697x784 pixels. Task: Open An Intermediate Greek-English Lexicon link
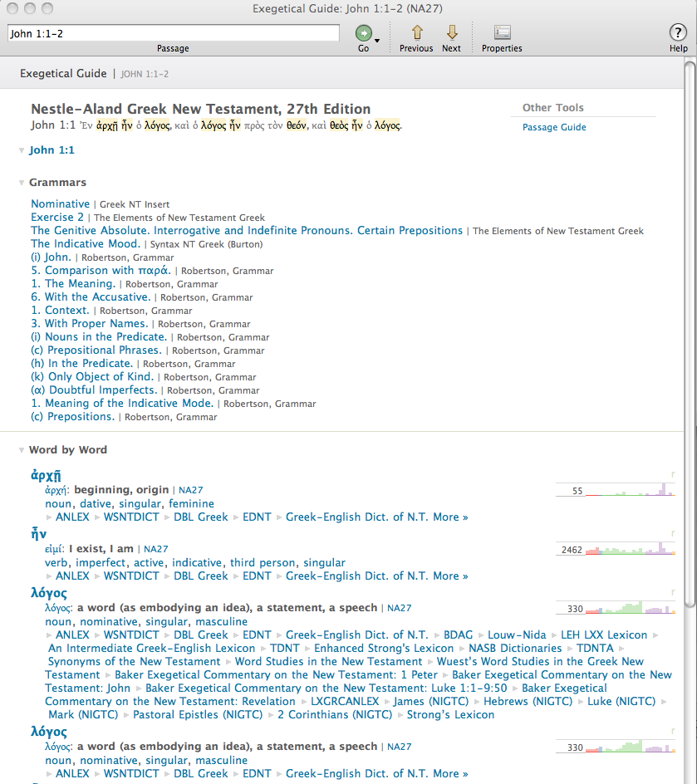[x=151, y=648]
